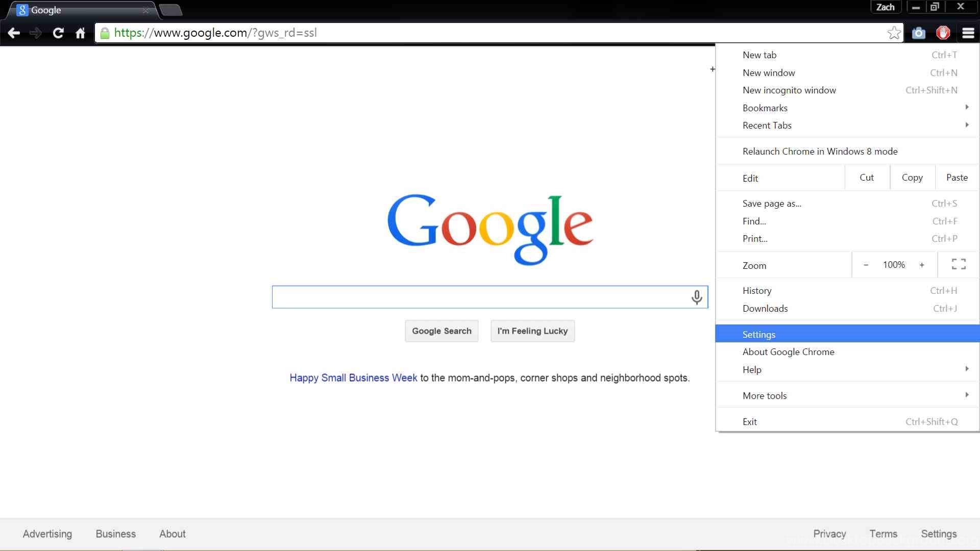Click the forward navigation arrow icon
The image size is (980, 551).
35,32
